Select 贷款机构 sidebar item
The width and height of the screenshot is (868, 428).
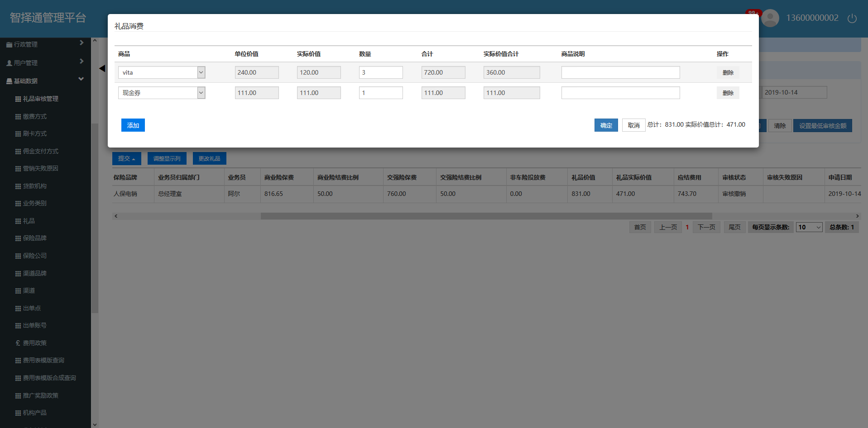[x=35, y=186]
